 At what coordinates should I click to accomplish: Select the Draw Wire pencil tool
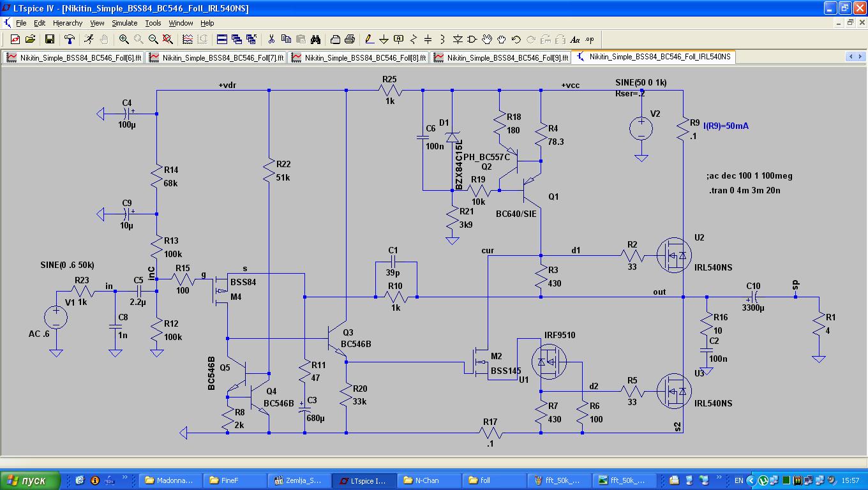pos(370,40)
